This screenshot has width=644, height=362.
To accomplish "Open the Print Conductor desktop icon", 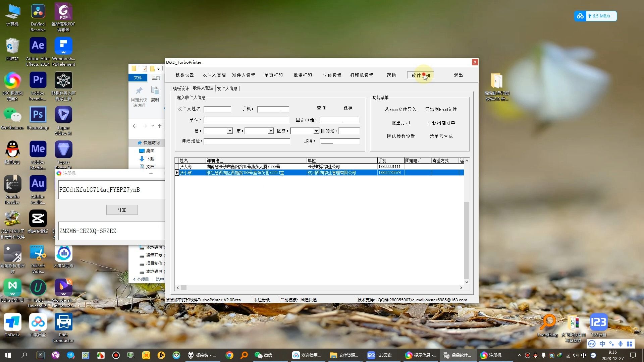I will coord(63,322).
